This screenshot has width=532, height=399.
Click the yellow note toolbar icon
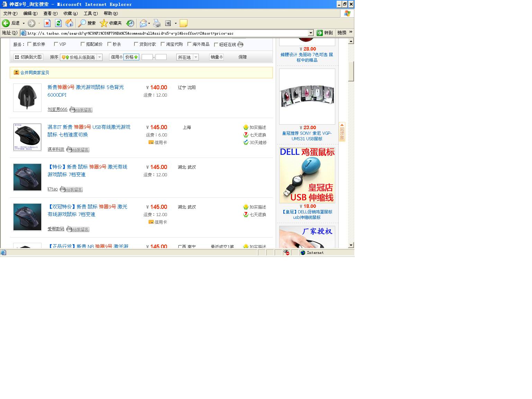pyautogui.click(x=184, y=23)
